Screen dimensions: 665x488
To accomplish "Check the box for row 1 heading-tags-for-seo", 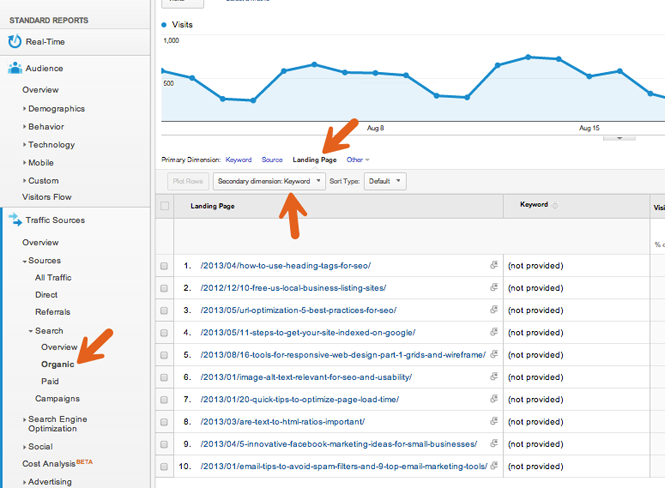I will tap(164, 266).
